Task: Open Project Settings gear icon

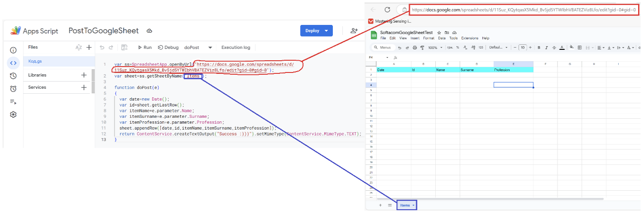Action: 13,115
